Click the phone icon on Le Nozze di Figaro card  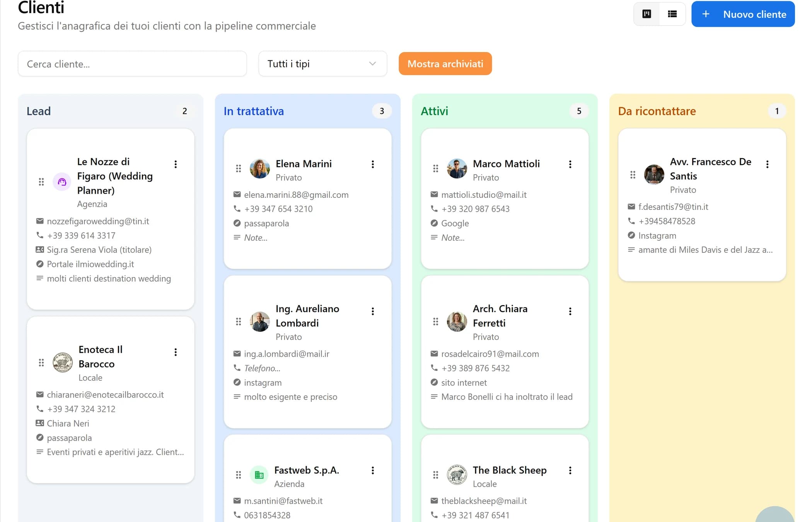coord(39,235)
